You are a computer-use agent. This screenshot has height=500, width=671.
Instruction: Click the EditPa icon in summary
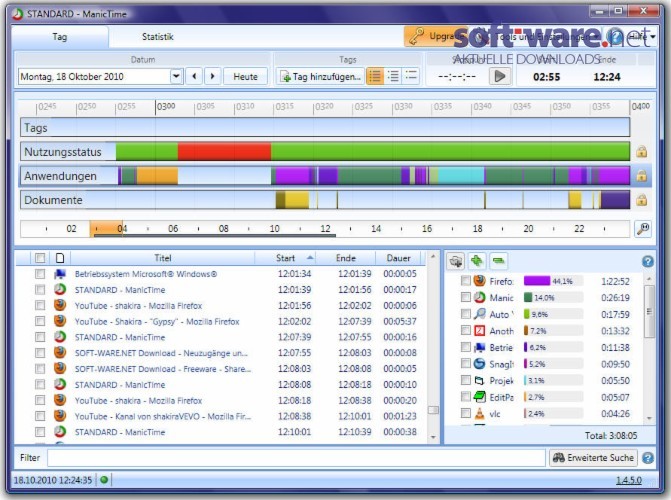480,397
